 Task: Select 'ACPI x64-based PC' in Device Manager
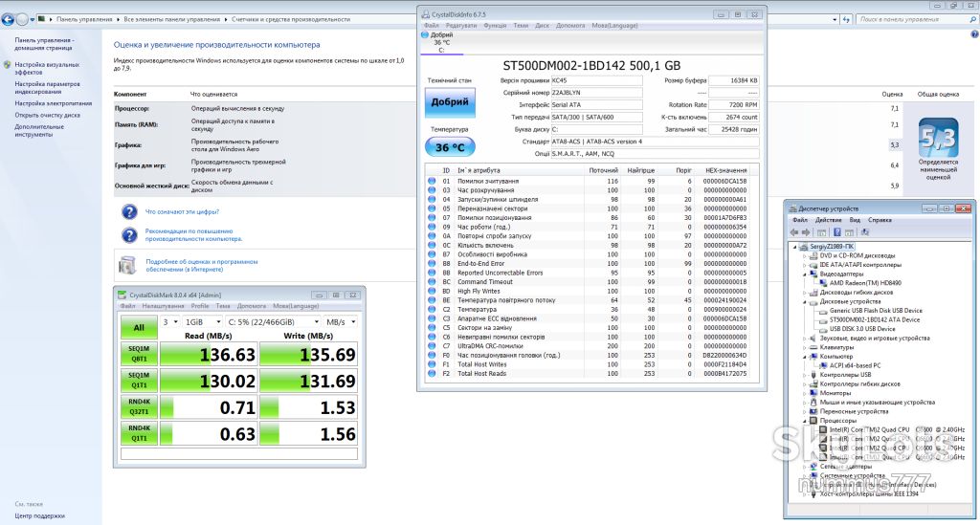[855, 366]
